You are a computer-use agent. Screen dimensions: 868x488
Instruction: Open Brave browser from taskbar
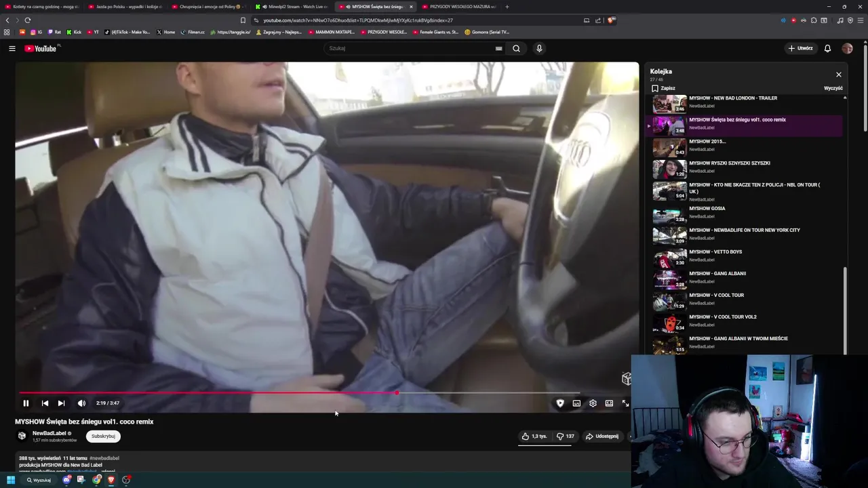pos(111,480)
